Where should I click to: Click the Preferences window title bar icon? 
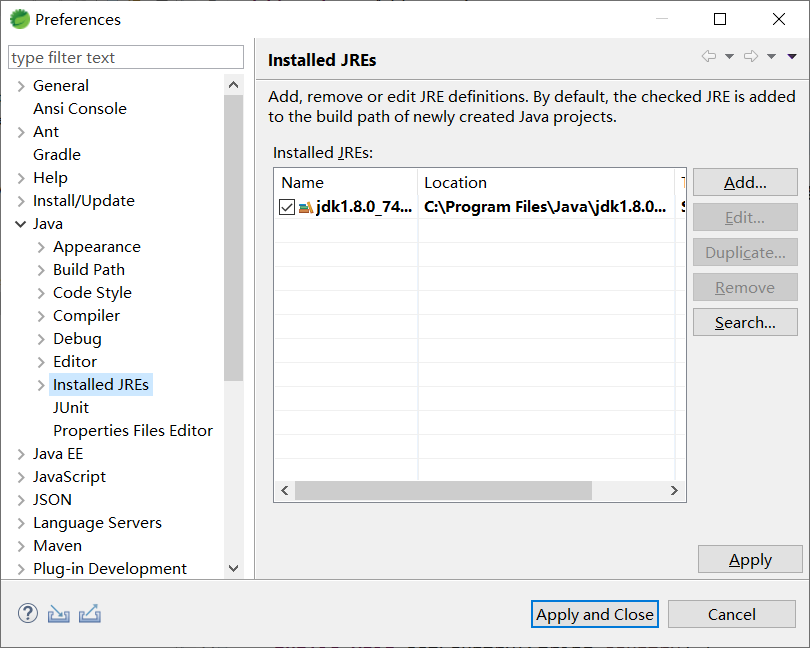coord(19,19)
